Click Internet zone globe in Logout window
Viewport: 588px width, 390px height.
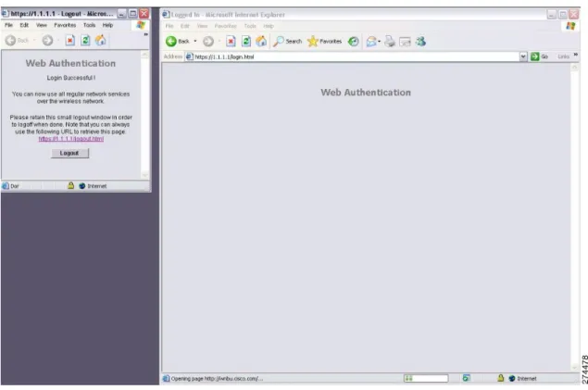82,186
